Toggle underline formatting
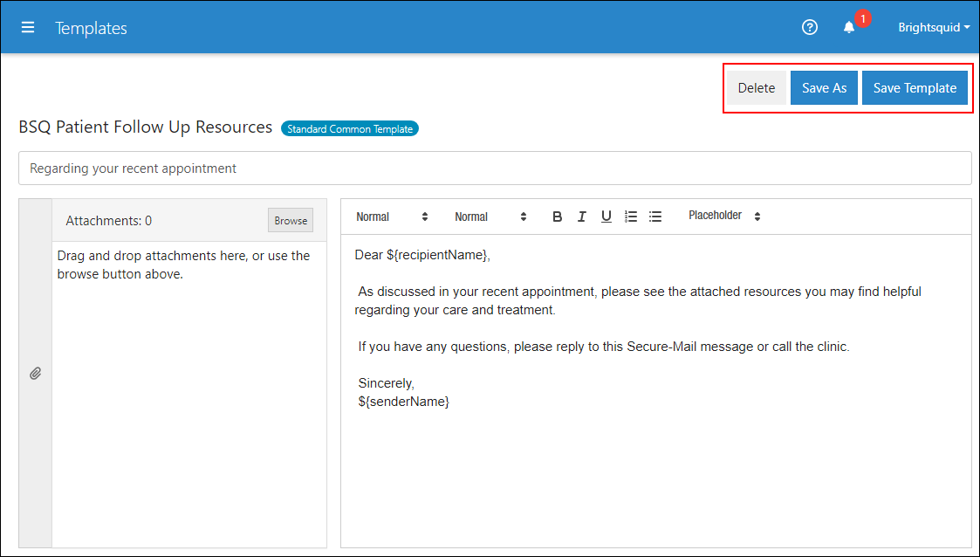Image resolution: width=980 pixels, height=557 pixels. coord(606,217)
